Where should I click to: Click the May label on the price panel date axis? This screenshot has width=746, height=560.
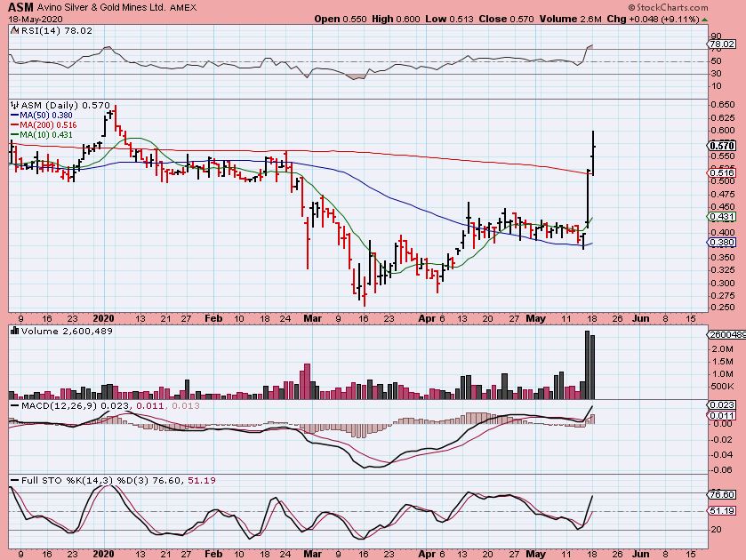pyautogui.click(x=535, y=318)
